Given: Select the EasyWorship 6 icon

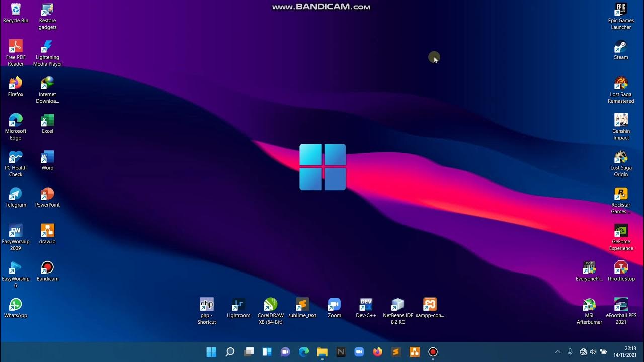Looking at the screenshot, I should [16, 275].
